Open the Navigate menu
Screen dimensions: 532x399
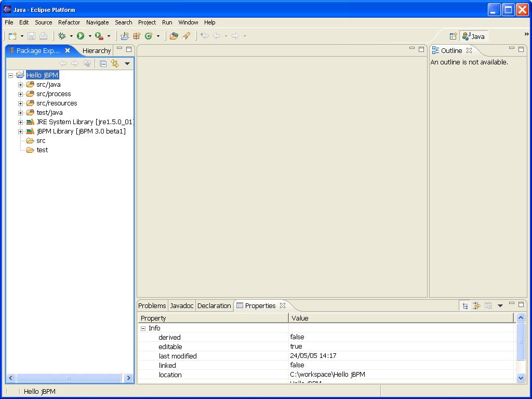tap(97, 22)
